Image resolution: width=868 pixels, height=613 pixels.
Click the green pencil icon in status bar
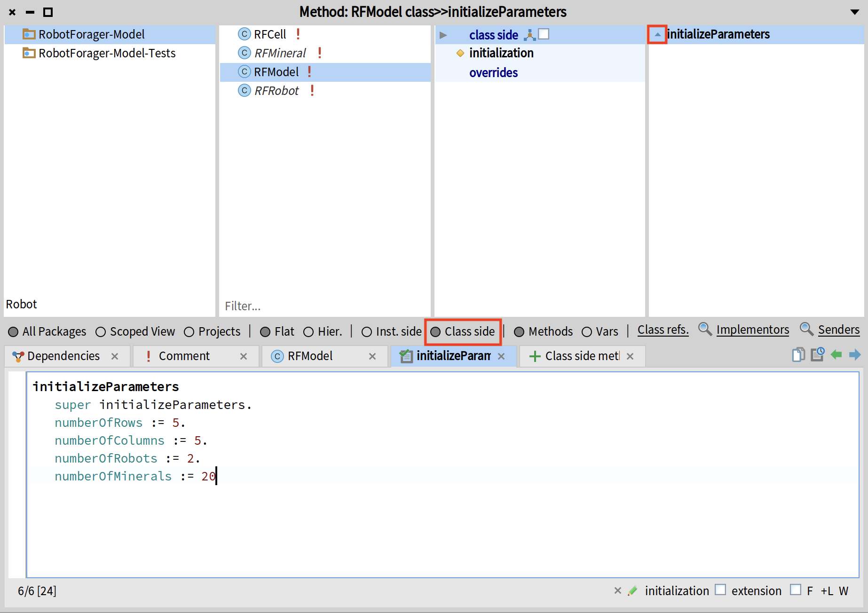(633, 591)
